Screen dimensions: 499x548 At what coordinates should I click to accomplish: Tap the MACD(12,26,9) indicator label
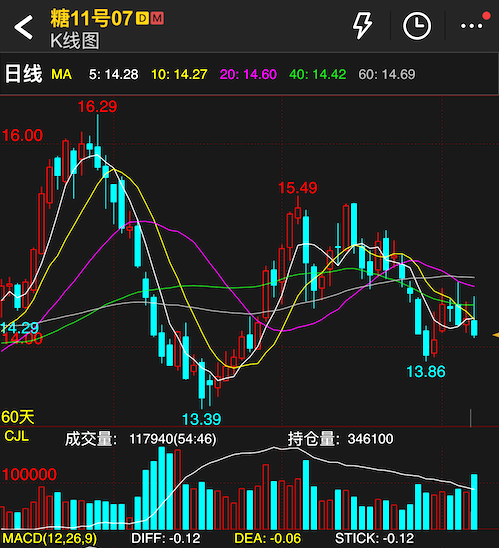(x=50, y=538)
